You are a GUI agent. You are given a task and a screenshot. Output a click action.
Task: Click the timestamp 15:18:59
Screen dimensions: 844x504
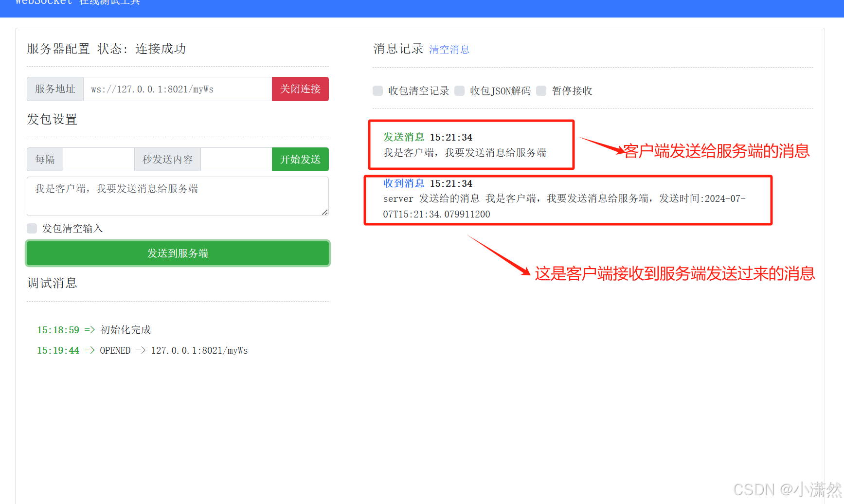[58, 330]
